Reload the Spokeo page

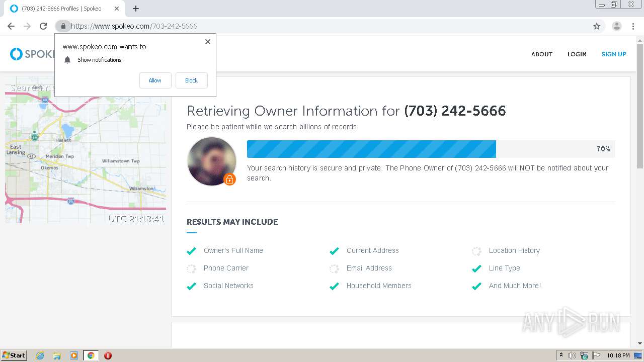point(43,26)
